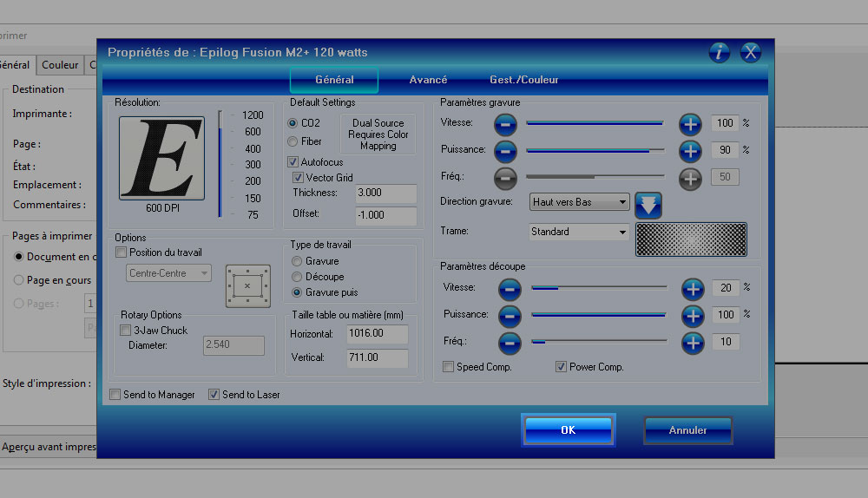Click the resolution E preview image
The height and width of the screenshot is (498, 868).
coord(161,158)
